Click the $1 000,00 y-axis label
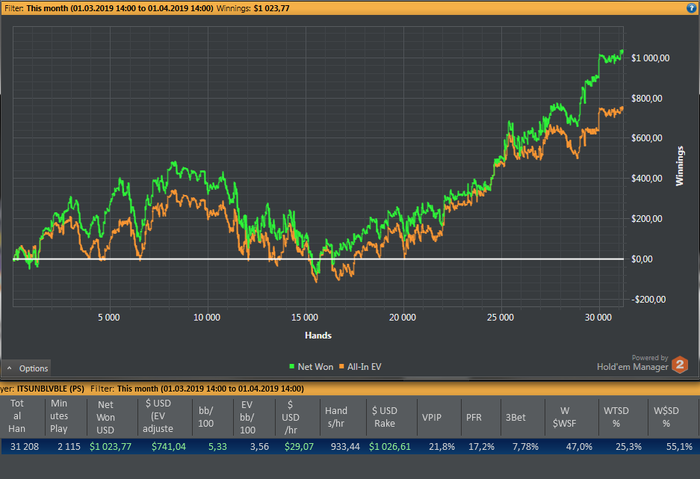This screenshot has height=479, width=700. tap(650, 58)
